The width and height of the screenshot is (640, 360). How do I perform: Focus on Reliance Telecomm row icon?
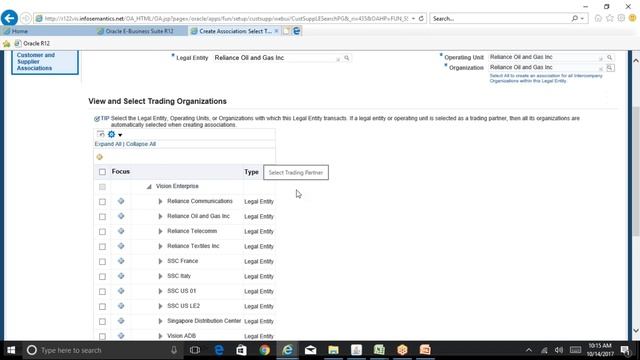pos(121,231)
